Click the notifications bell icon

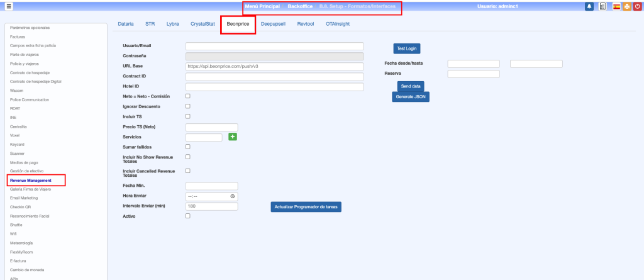589,6
